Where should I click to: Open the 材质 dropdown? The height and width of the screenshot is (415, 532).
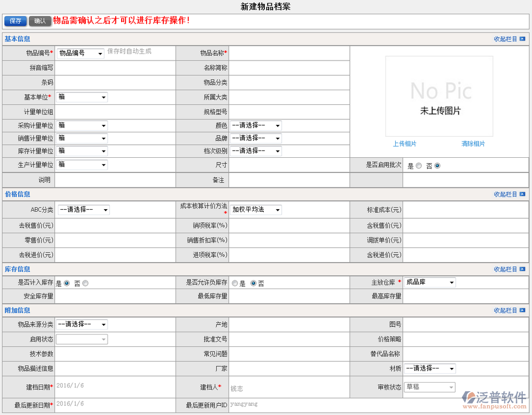pos(430,369)
